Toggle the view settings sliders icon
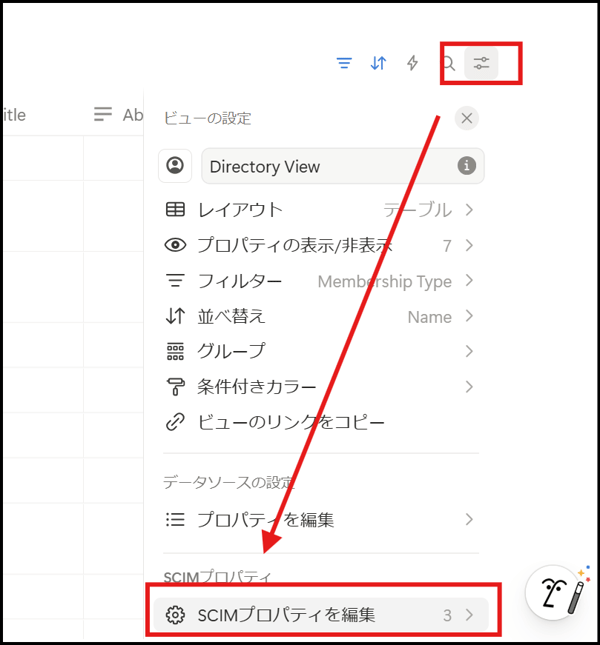 point(482,63)
